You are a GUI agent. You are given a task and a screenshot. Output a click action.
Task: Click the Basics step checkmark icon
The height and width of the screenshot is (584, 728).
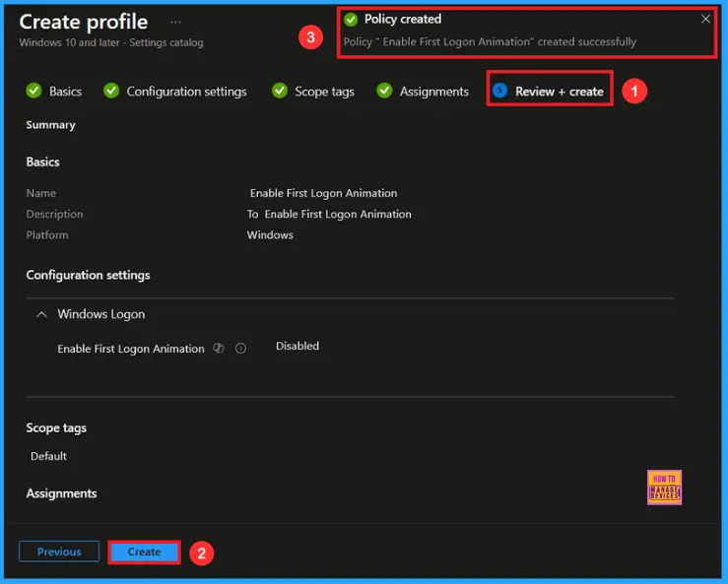pos(33,91)
